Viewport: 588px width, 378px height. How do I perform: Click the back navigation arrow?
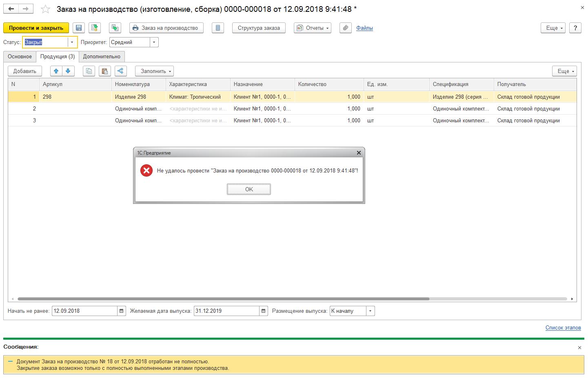(x=11, y=9)
